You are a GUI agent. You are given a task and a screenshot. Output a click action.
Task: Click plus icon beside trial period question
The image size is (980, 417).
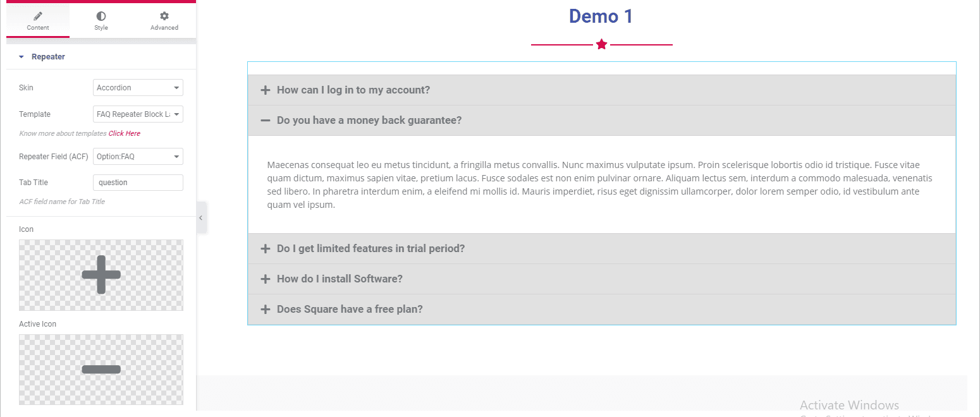(x=266, y=249)
